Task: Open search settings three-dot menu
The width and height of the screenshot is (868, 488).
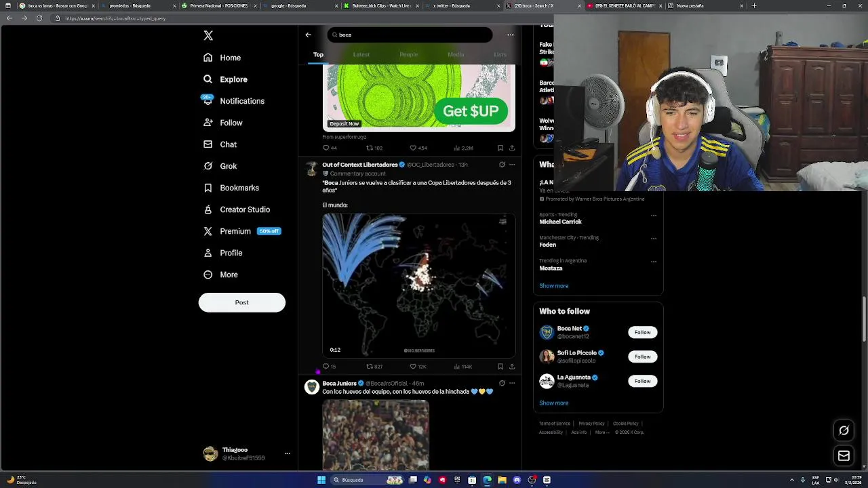Action: coord(510,35)
